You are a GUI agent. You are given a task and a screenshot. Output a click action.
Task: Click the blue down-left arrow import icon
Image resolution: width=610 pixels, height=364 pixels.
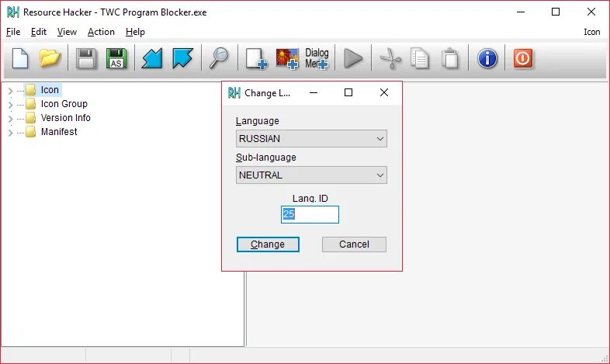coord(152,58)
